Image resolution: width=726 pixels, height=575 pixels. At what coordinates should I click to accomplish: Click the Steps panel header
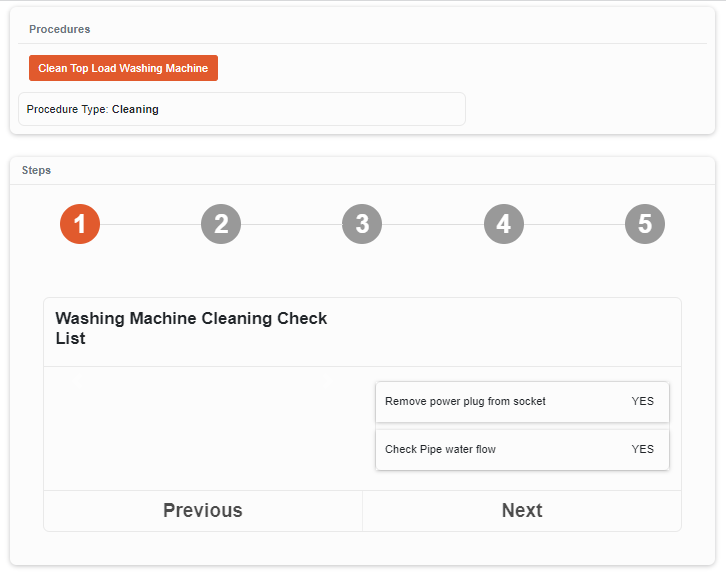point(36,170)
